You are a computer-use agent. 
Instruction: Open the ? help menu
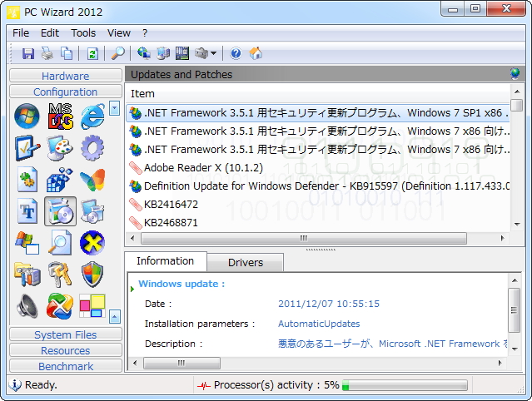point(145,33)
